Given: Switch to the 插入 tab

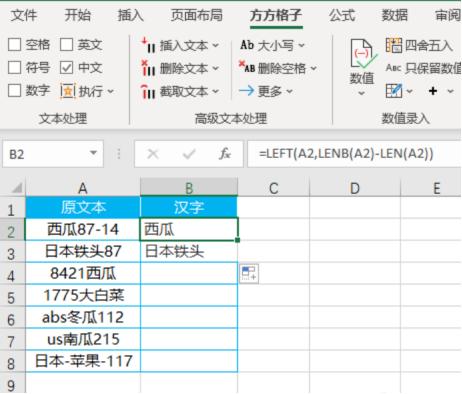Looking at the screenshot, I should tap(130, 15).
